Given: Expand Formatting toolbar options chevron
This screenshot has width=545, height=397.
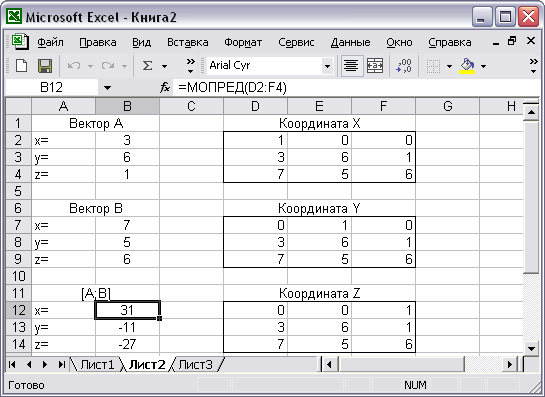Looking at the screenshot, I should (x=533, y=66).
